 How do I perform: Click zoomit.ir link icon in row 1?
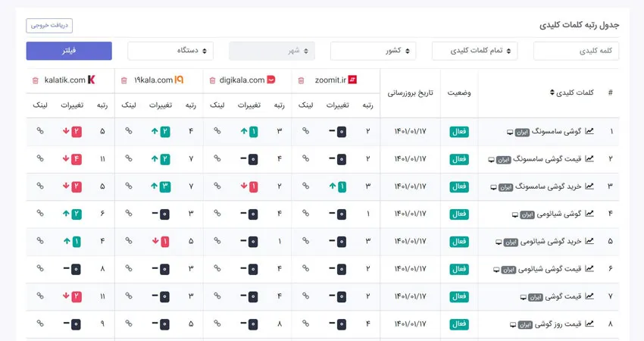305,130
